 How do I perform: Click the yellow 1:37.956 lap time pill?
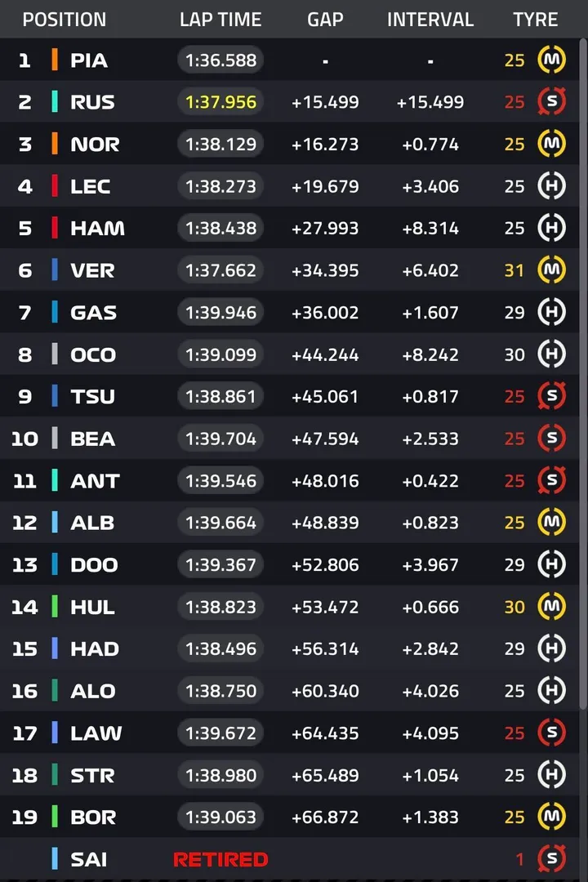point(220,102)
